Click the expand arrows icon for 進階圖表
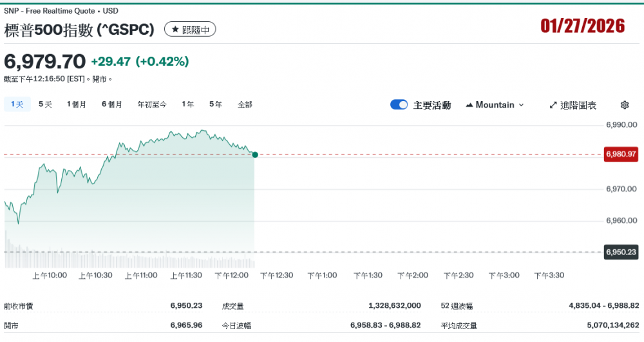Image resolution: width=644 pixels, height=342 pixels. (553, 105)
